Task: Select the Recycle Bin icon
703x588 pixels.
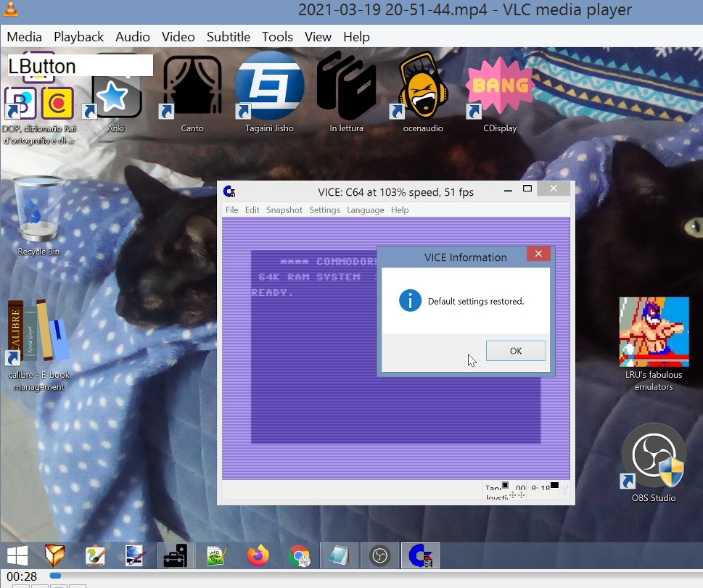Action: click(38, 216)
